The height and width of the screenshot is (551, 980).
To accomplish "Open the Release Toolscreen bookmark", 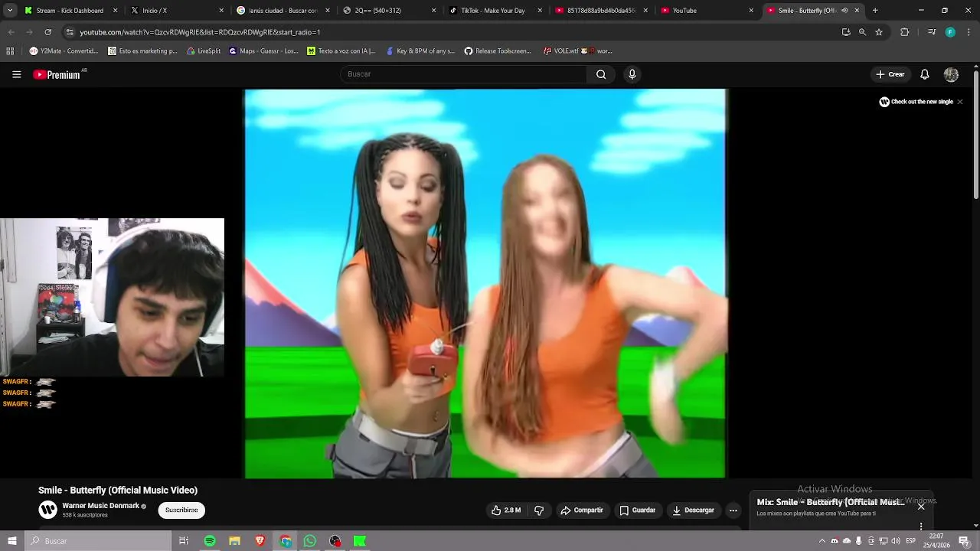I will [498, 51].
